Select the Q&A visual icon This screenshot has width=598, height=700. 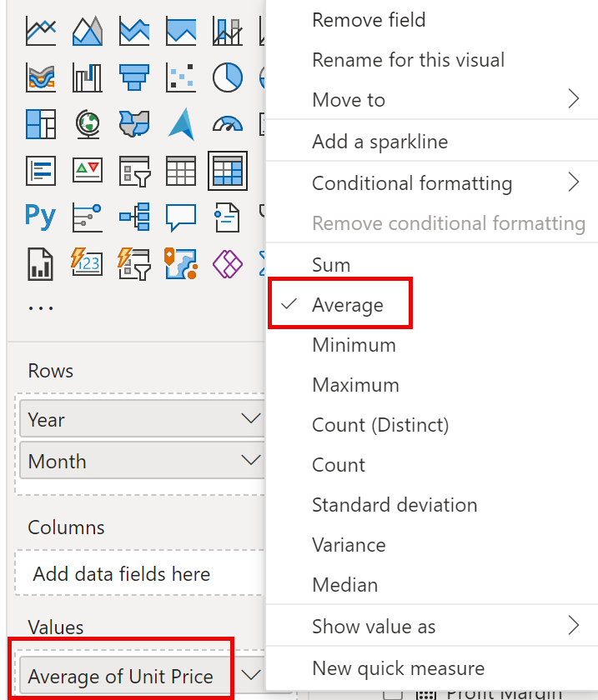(x=181, y=217)
